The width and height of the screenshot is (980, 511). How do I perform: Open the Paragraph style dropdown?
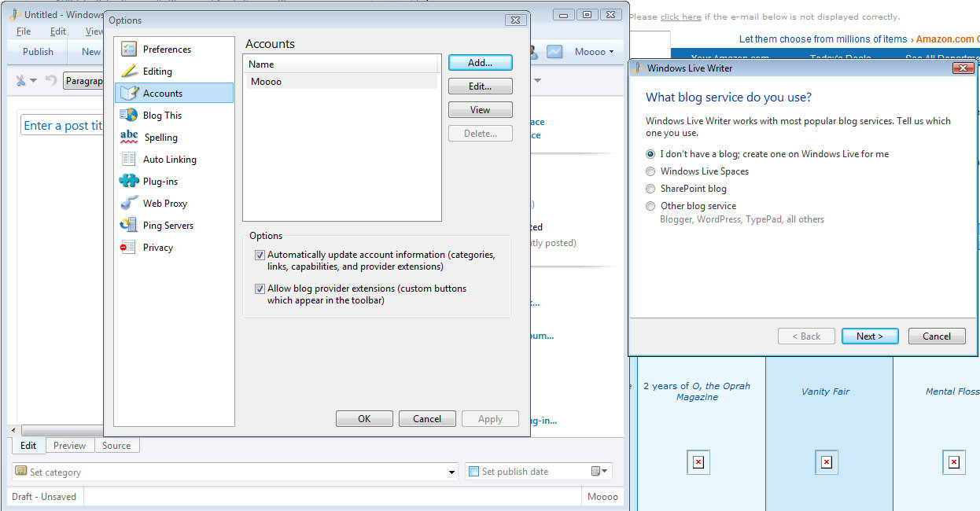tap(83, 81)
